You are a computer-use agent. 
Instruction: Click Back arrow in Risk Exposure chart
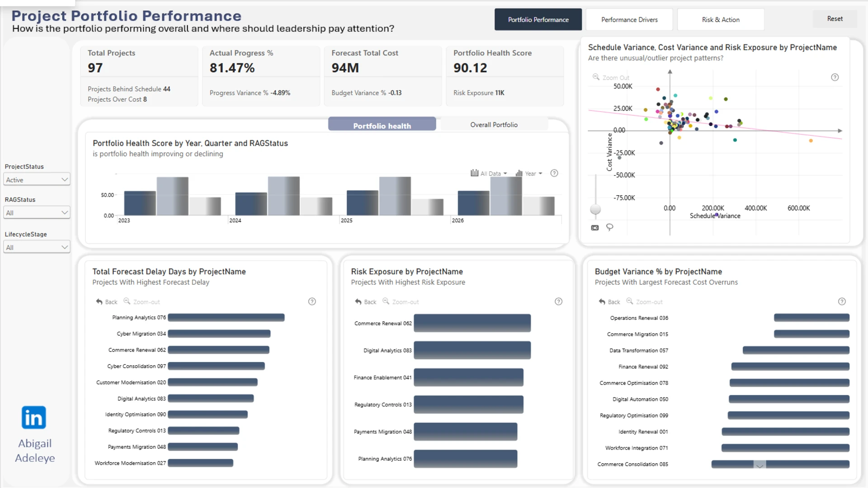[358, 301]
